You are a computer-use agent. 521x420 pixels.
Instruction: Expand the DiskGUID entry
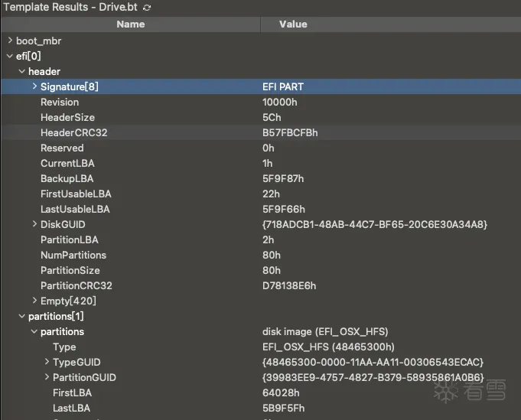coord(34,224)
